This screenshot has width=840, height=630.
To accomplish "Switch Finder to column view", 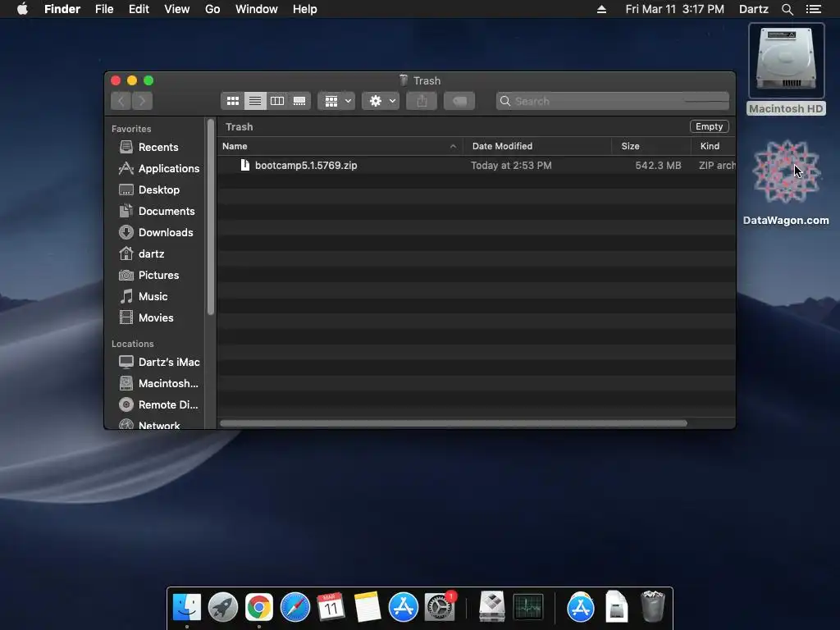I will pyautogui.click(x=277, y=101).
